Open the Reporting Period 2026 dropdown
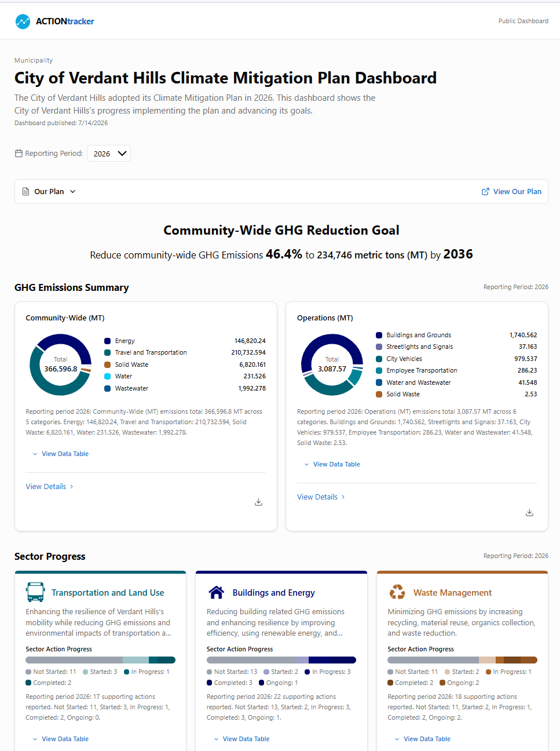 tap(109, 154)
